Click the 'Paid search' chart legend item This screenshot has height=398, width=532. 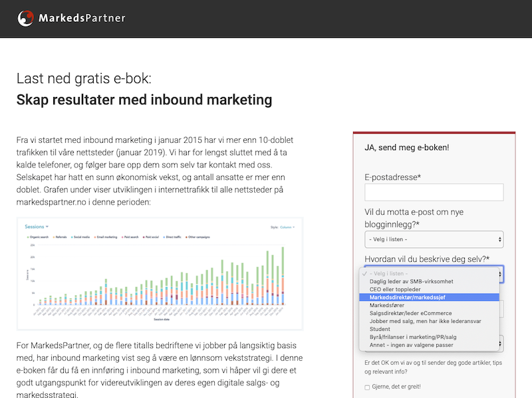130,237
